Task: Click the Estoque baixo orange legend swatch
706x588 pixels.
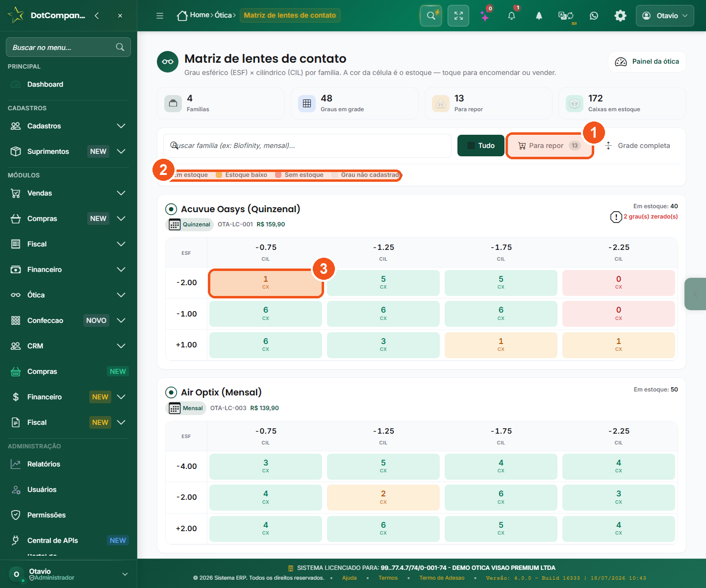Action: tap(219, 175)
